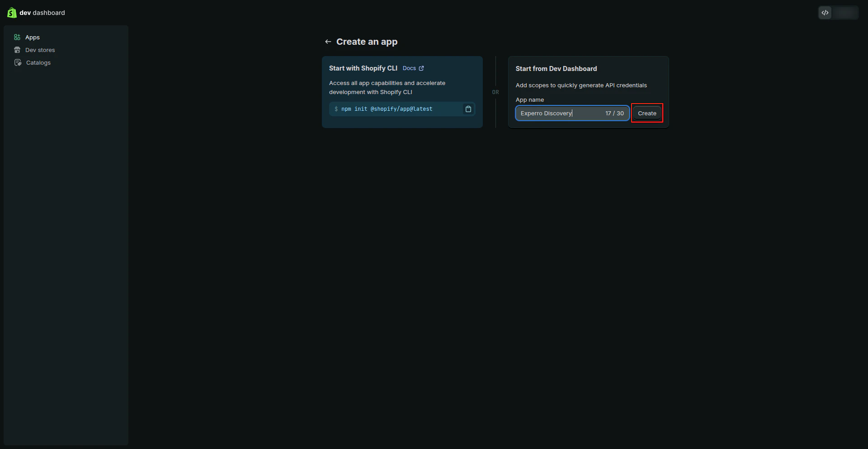Click the npm init @shopify/app@latest command text
This screenshot has width=868, height=449.
pyautogui.click(x=387, y=109)
